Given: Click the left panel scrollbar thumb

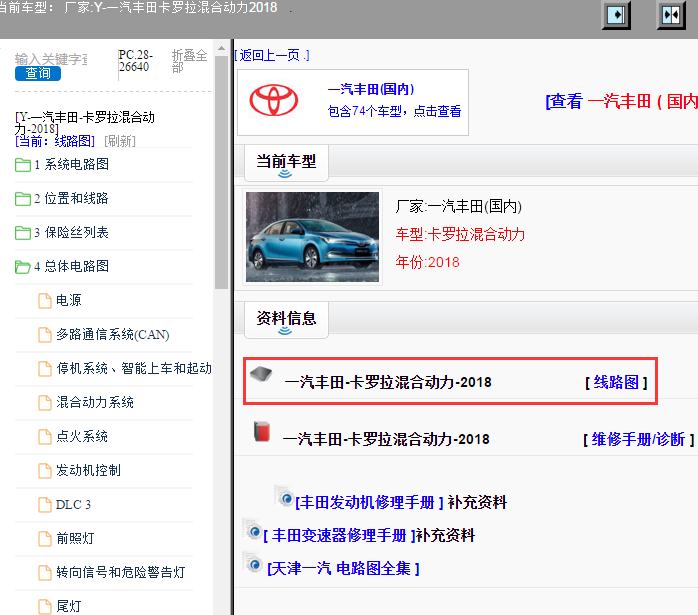Looking at the screenshot, I should click(221, 173).
